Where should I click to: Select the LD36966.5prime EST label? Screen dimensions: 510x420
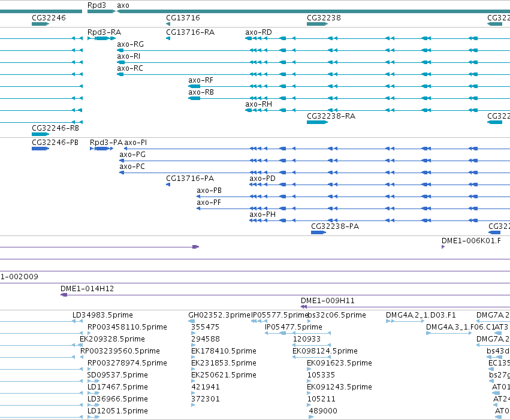click(117, 399)
